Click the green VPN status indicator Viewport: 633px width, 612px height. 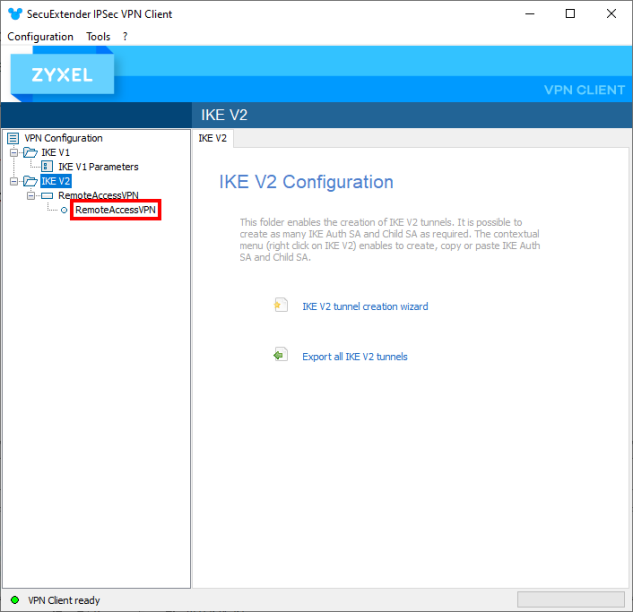[15, 600]
